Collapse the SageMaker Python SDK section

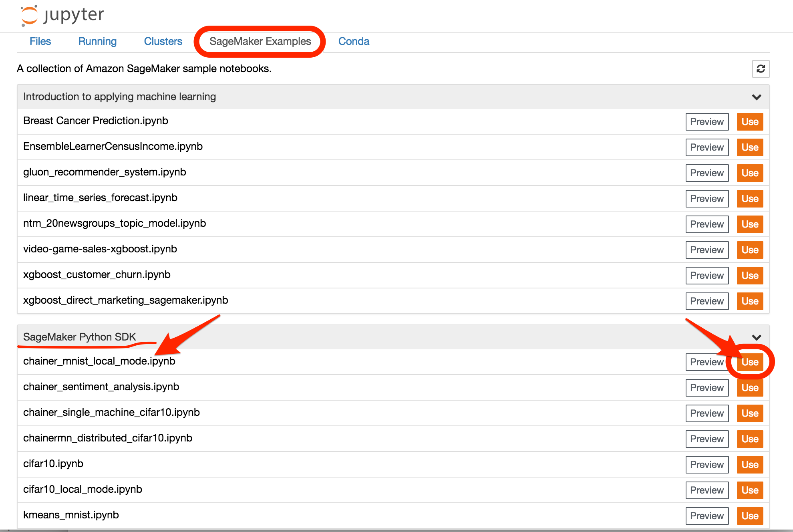click(756, 337)
